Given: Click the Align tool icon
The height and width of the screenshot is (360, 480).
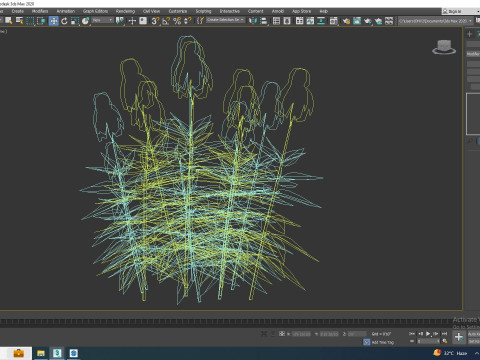Looking at the screenshot, I should pyautogui.click(x=264, y=21).
